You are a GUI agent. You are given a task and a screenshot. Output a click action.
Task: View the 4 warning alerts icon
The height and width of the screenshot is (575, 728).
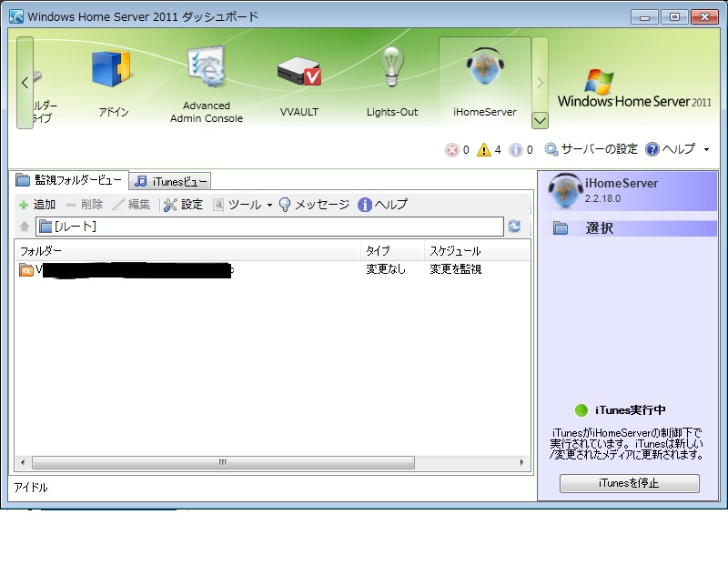coord(484,149)
